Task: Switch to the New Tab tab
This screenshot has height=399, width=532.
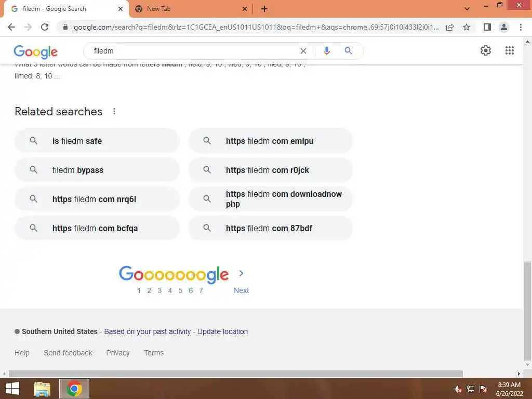Action: point(190,9)
